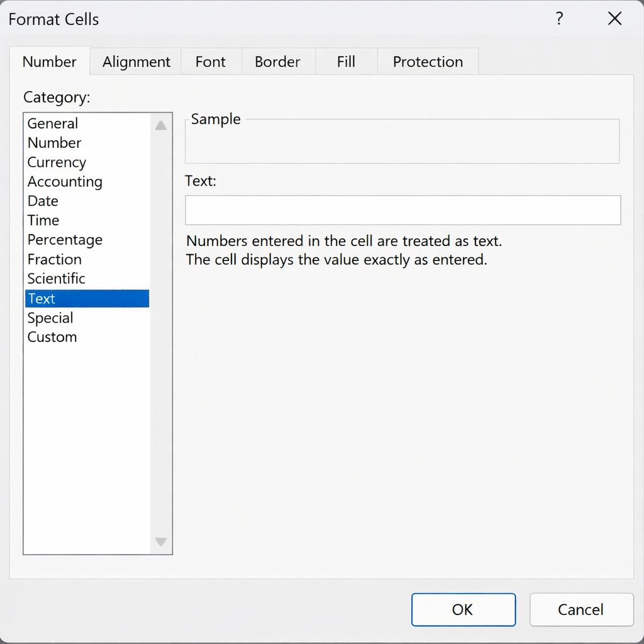Image resolution: width=644 pixels, height=644 pixels.
Task: Click the Text input field
Action: coord(402,210)
